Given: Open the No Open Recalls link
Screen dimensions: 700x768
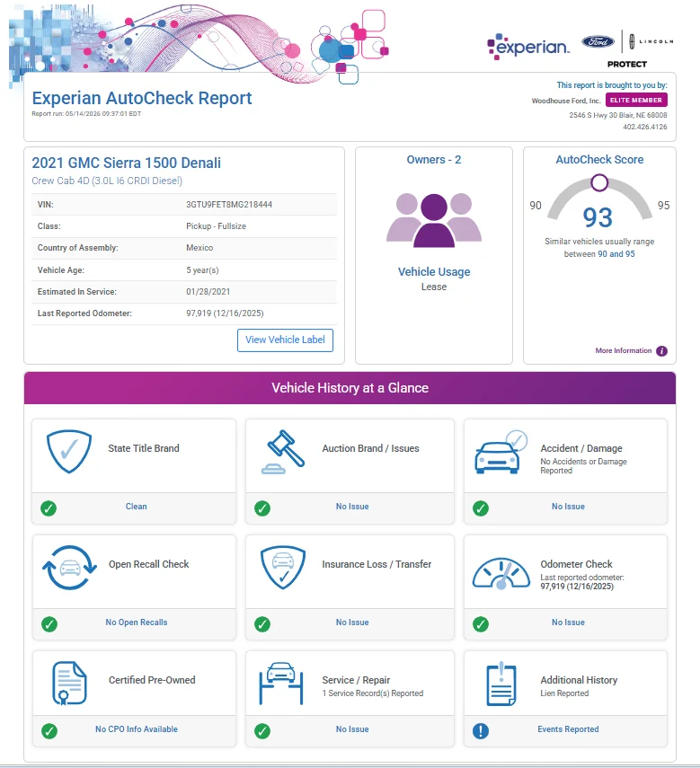Looking at the screenshot, I should point(137,622).
